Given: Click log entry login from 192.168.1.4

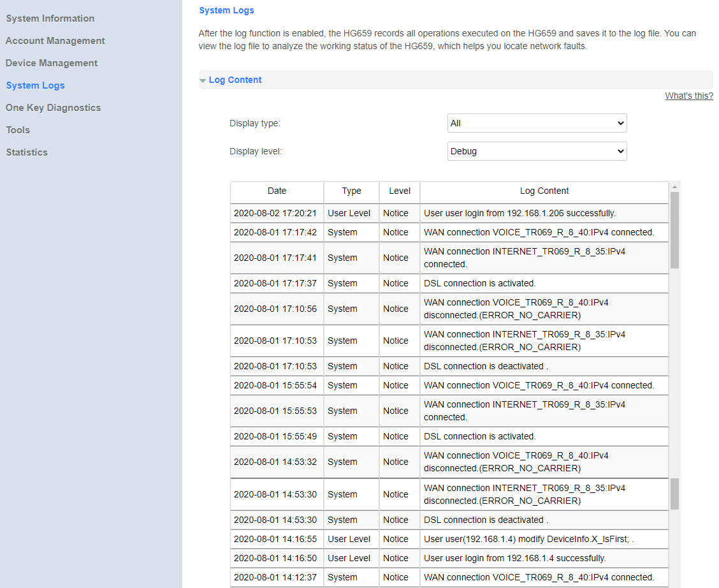Looking at the screenshot, I should tap(544, 558).
